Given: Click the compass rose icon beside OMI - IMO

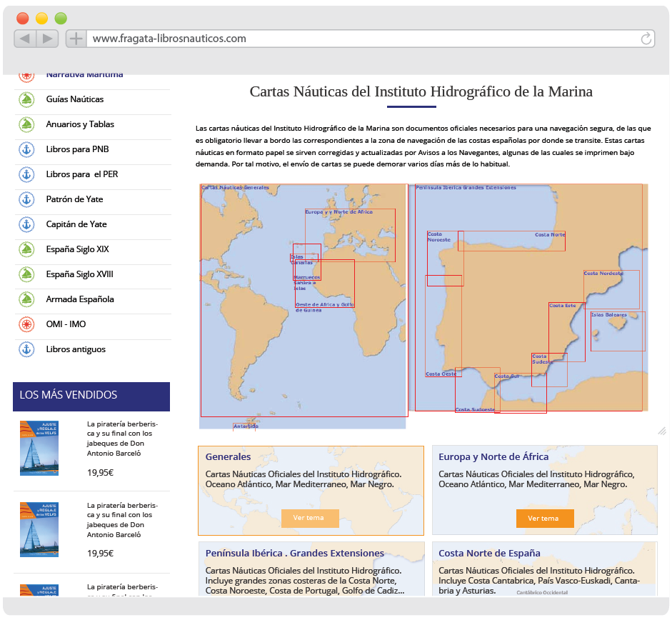Looking at the screenshot, I should (x=26, y=324).
